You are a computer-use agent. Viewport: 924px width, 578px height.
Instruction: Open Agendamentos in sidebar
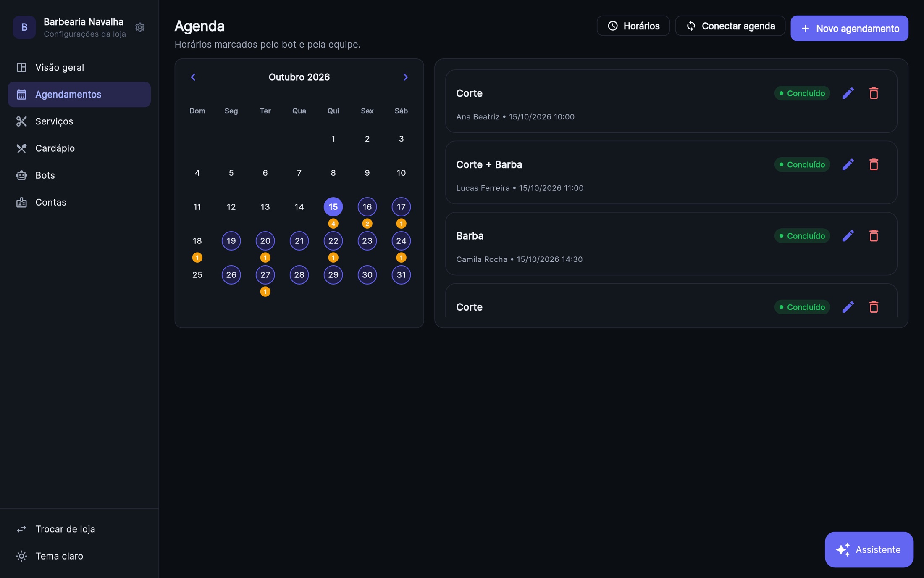pos(79,94)
